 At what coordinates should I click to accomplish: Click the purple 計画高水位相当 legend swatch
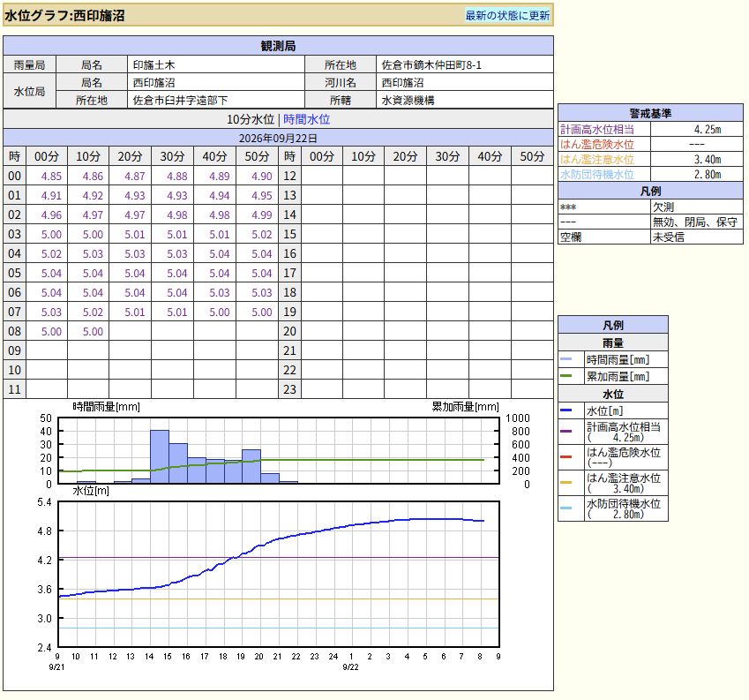(565, 432)
